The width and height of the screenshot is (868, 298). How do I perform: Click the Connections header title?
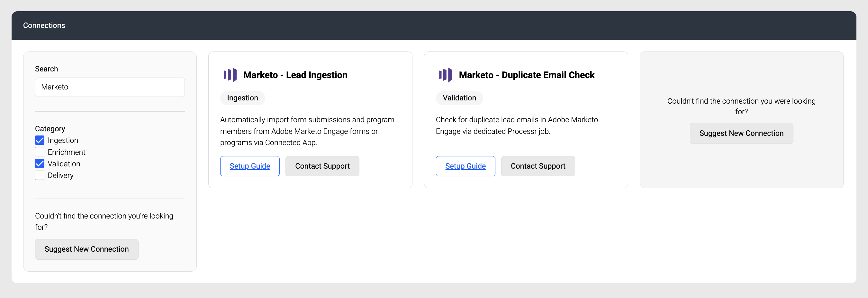pyautogui.click(x=44, y=26)
